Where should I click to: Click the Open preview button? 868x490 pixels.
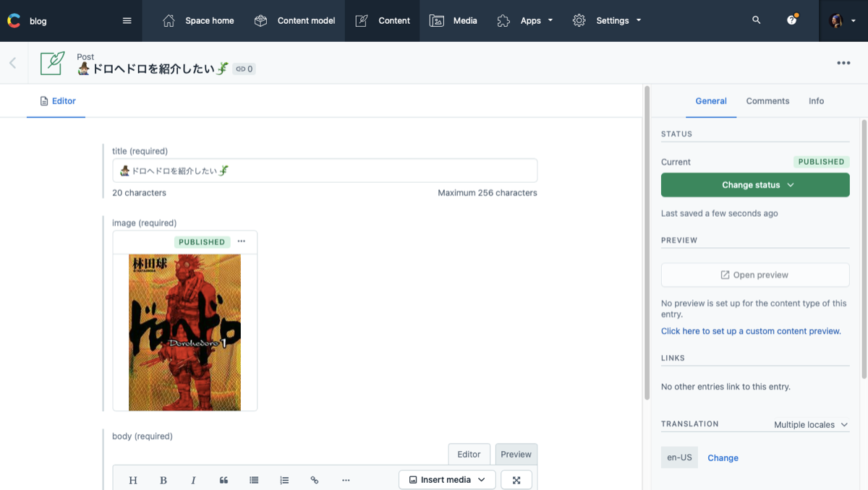point(755,275)
